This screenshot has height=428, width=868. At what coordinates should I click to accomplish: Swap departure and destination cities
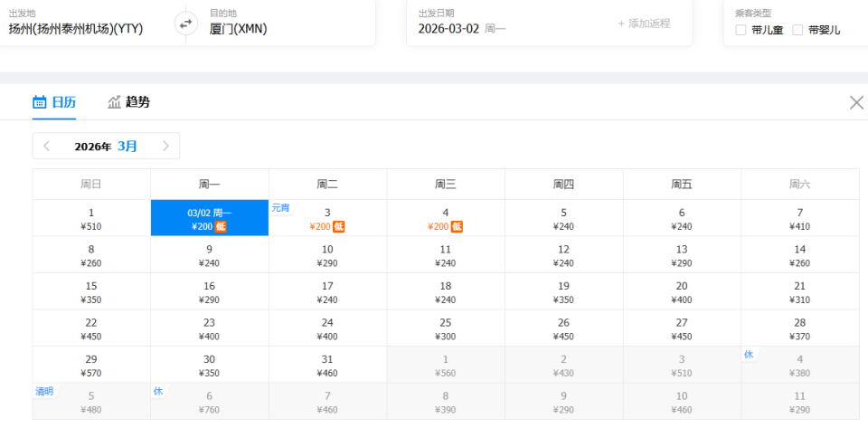point(186,24)
